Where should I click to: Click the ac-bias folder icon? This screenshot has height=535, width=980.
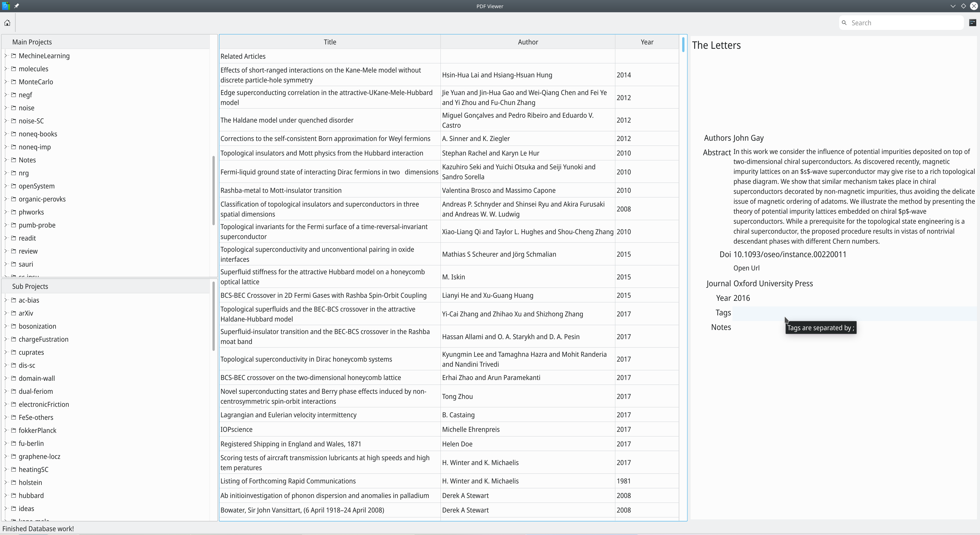pyautogui.click(x=14, y=300)
